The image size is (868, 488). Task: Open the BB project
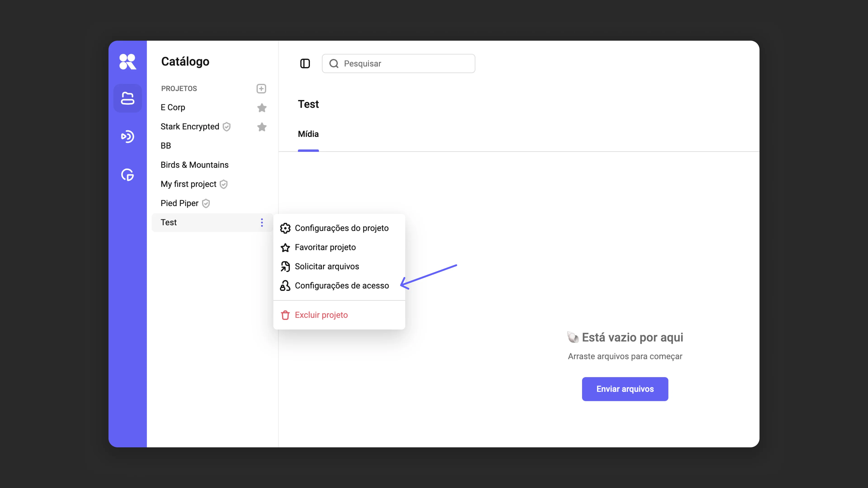pyautogui.click(x=166, y=146)
